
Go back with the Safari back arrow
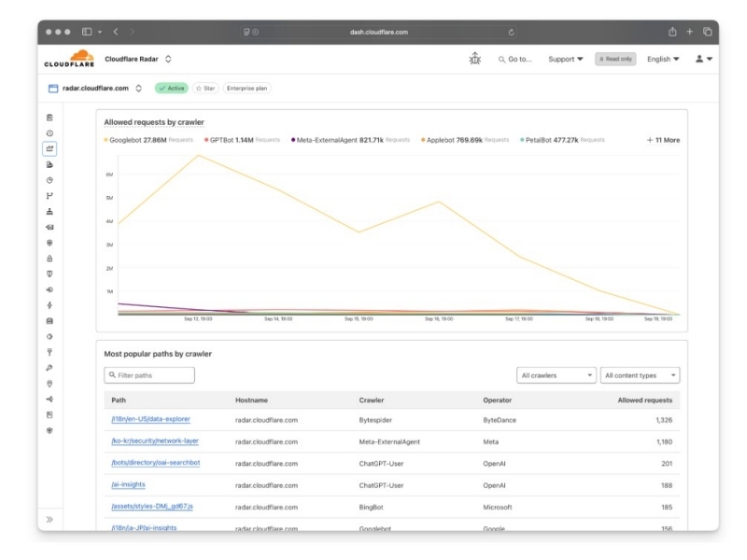click(x=116, y=32)
